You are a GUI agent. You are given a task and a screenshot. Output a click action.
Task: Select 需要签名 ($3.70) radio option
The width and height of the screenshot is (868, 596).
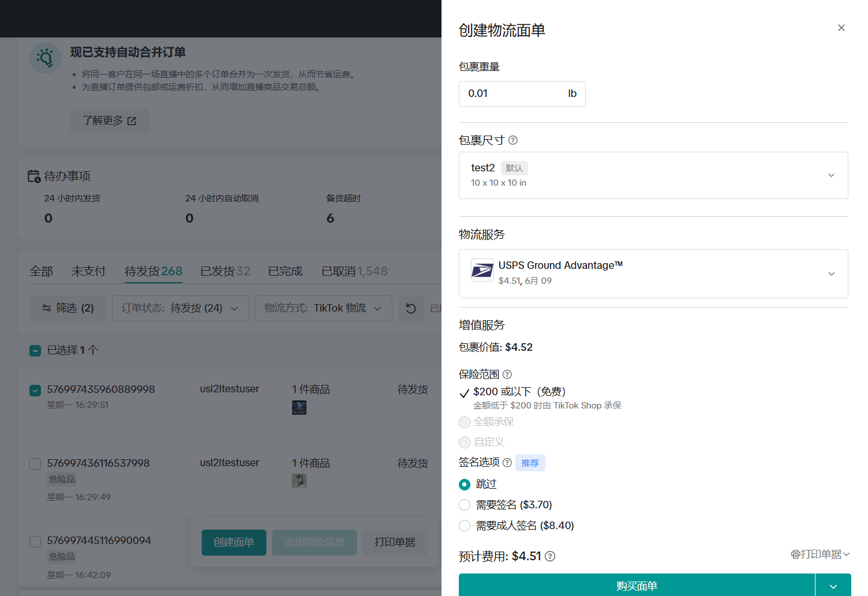coord(465,505)
